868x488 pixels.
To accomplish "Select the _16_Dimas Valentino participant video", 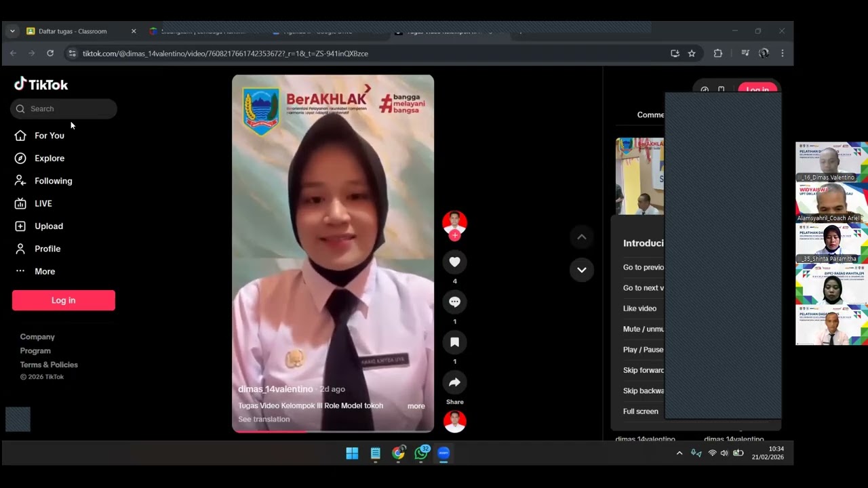I will coord(831,162).
